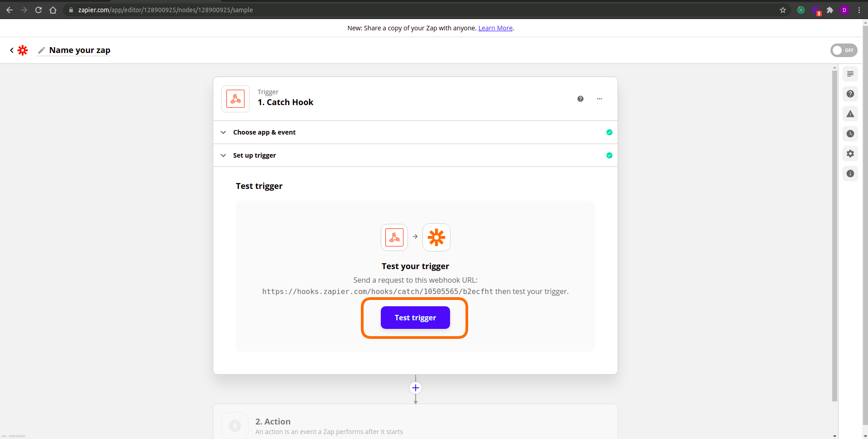Add a step with the plus button
Viewport: 868px width, 439px height.
(x=416, y=388)
